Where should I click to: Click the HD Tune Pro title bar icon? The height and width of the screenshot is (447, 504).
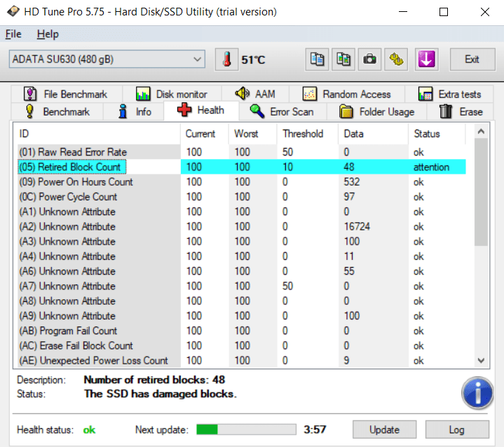13,12
